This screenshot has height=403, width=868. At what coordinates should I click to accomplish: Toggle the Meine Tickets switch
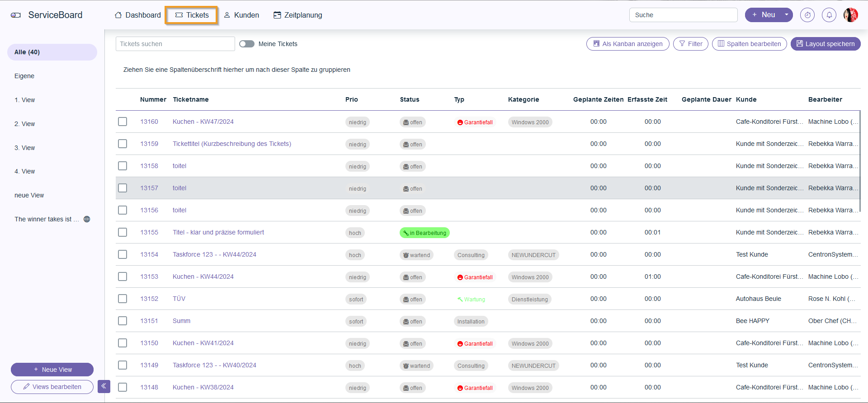click(x=247, y=44)
